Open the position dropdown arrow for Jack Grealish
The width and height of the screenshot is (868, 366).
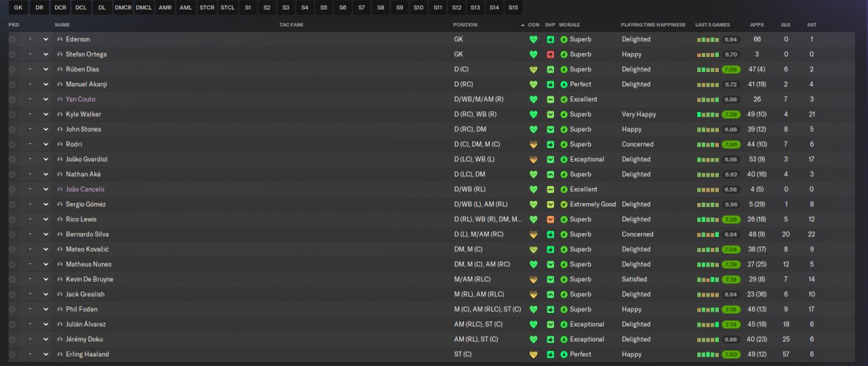tap(45, 295)
